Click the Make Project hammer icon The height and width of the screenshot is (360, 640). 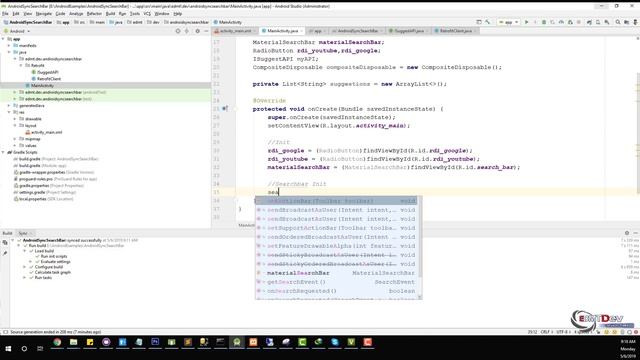pos(487,22)
